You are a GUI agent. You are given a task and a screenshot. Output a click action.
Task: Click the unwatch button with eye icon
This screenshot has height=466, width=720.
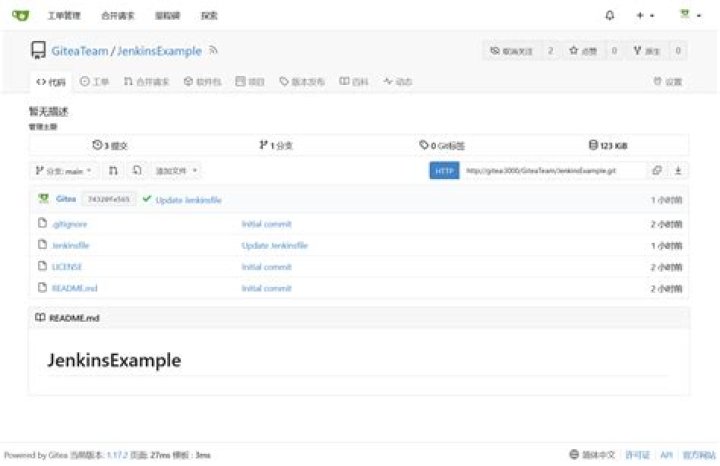[512, 51]
